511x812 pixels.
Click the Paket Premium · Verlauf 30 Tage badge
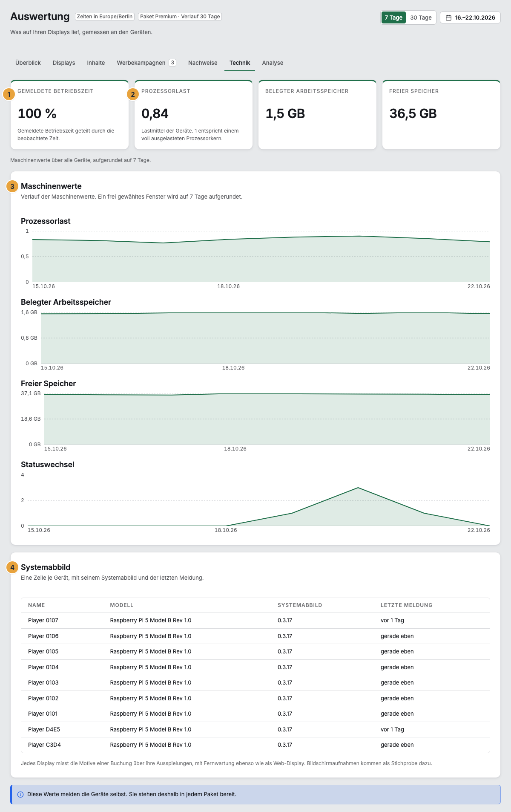(180, 17)
